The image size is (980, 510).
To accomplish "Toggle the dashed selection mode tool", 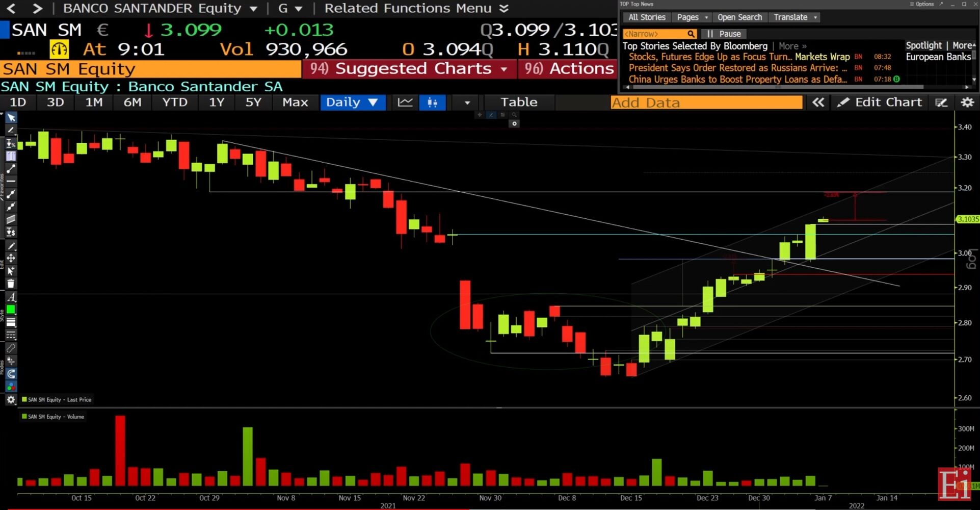I will coord(11,348).
